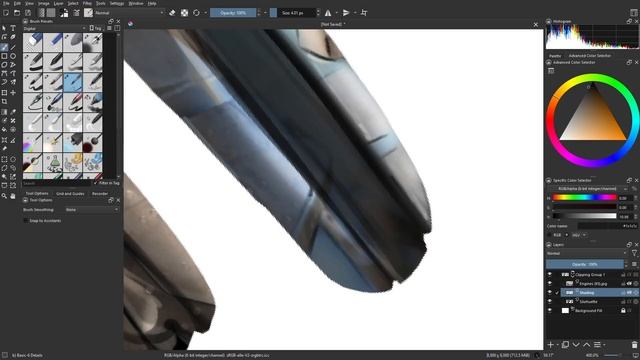Open the layer properties menu dropdown
The width and height of the screenshot is (640, 360).
point(599,345)
